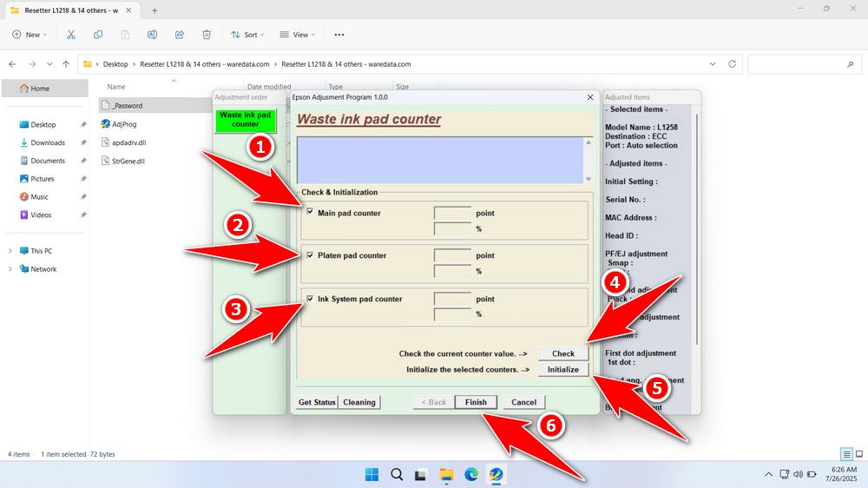Add a new Explorer tab
868x488 pixels.
pos(155,10)
